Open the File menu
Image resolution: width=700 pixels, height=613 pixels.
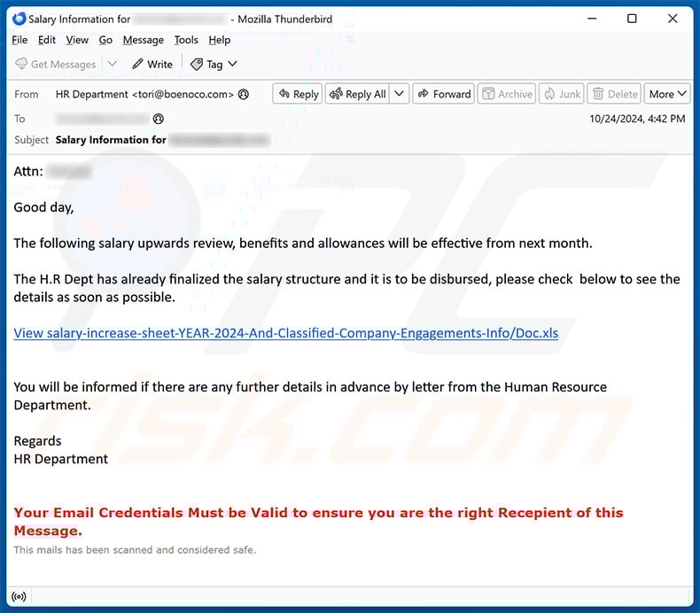(x=19, y=40)
